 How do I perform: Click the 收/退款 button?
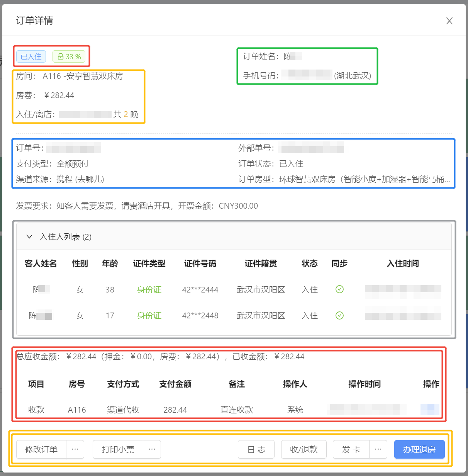[304, 449]
